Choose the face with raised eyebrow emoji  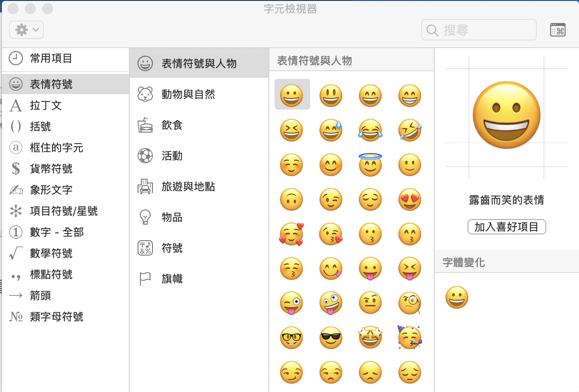371,304
